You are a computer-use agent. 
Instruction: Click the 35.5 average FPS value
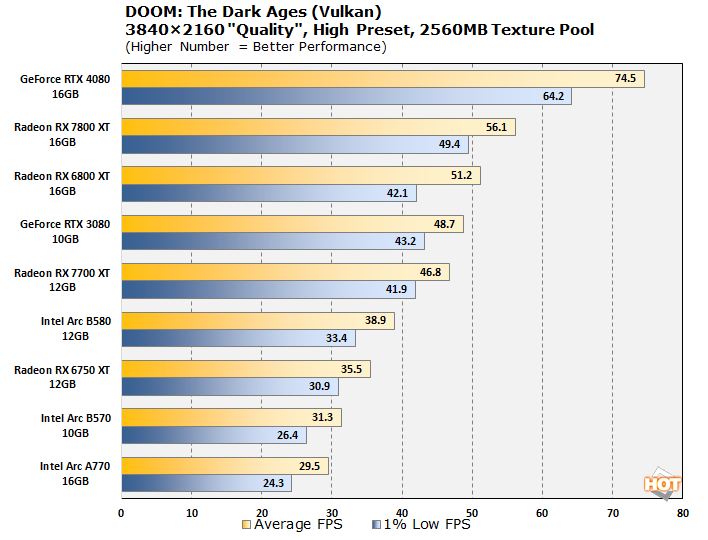[351, 369]
